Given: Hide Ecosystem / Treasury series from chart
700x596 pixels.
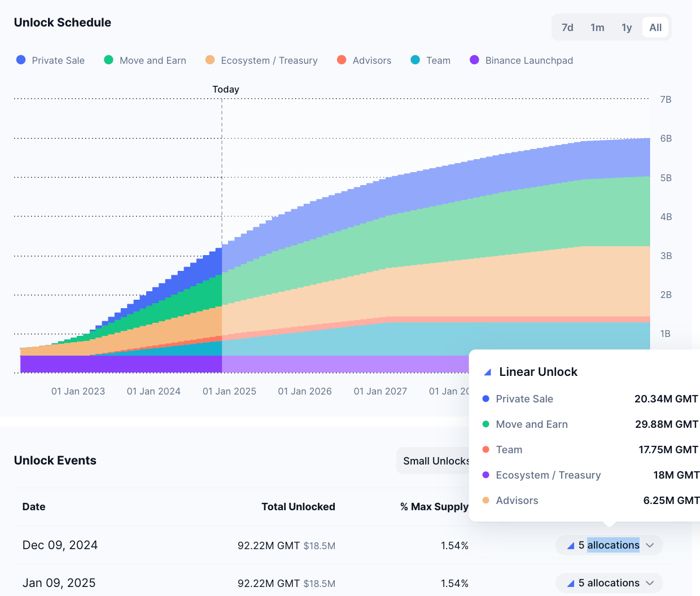Looking at the screenshot, I should [x=261, y=60].
